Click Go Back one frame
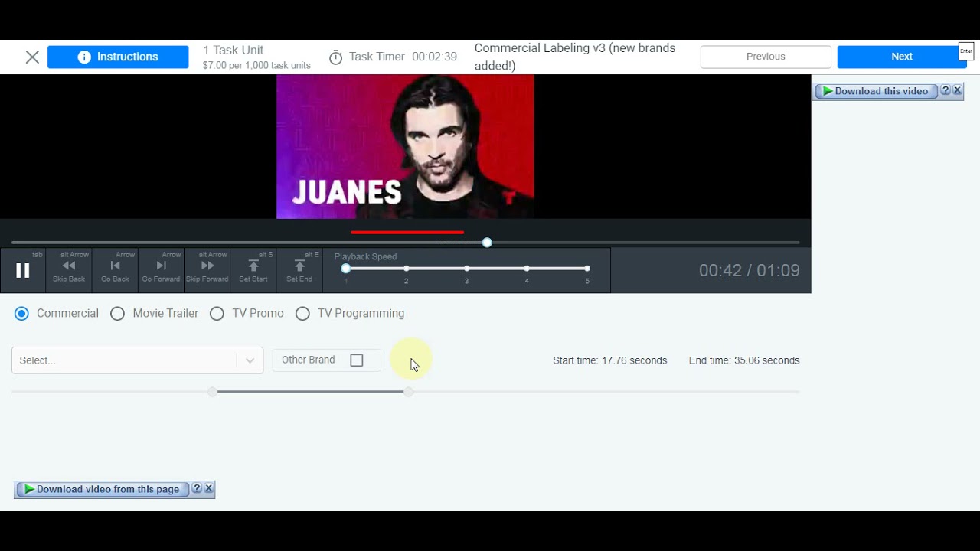Viewport: 980px width, 551px height. (115, 270)
